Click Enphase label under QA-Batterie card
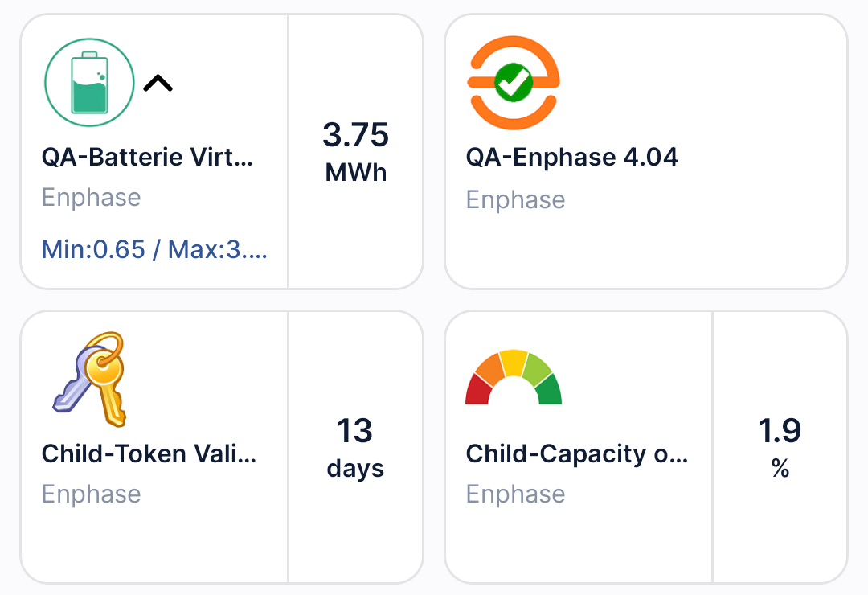868x595 pixels. [x=91, y=197]
